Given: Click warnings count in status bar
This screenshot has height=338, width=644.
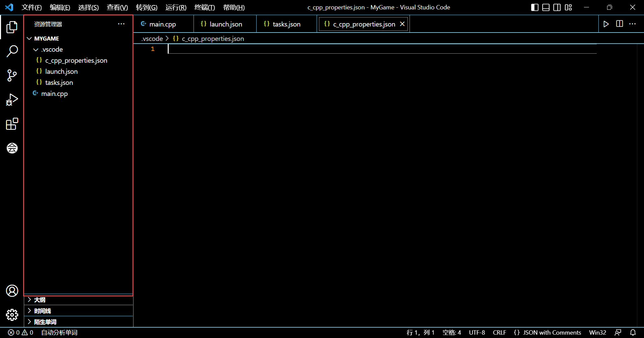Looking at the screenshot, I should [x=28, y=332].
